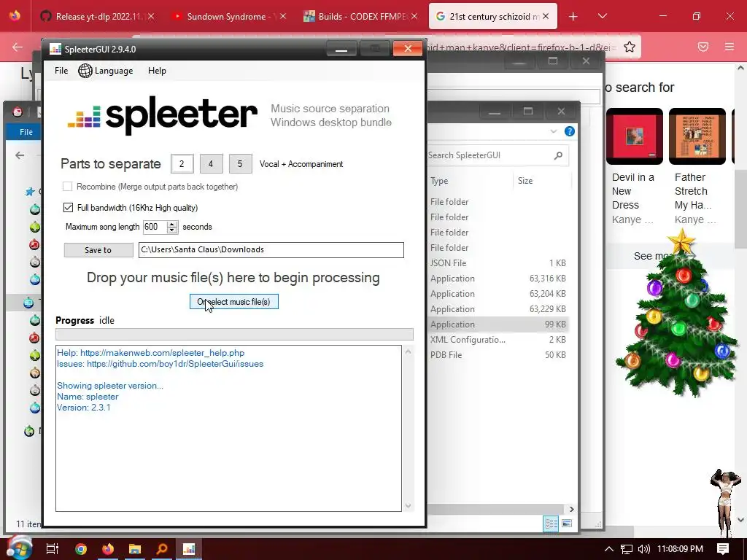Switch to Release yt-dlp Firefox tab

pos(98,16)
